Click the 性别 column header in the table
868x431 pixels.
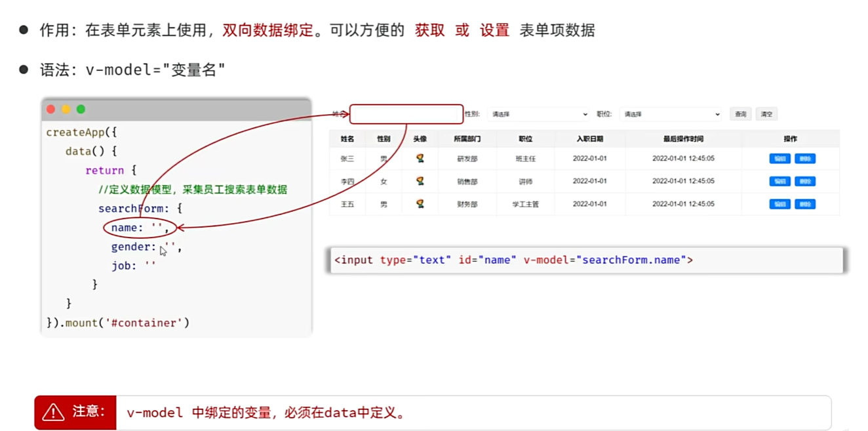(x=384, y=139)
